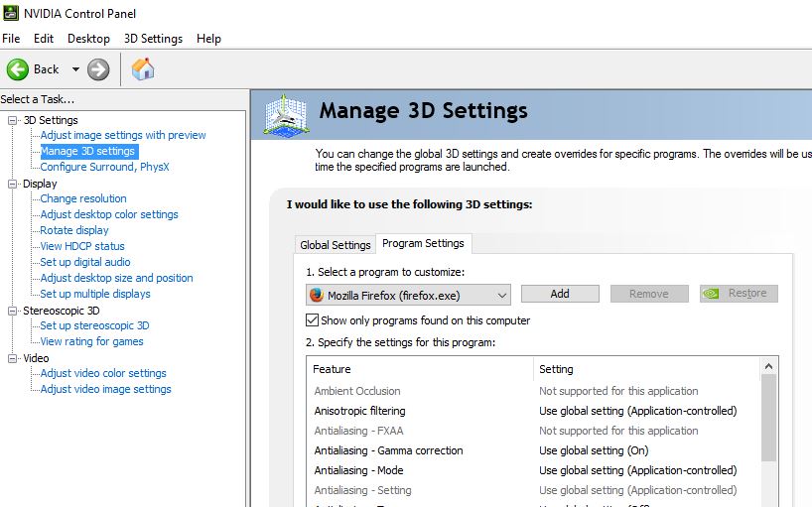
Task: Click scroll-up arrow of settings list
Action: pyautogui.click(x=768, y=366)
